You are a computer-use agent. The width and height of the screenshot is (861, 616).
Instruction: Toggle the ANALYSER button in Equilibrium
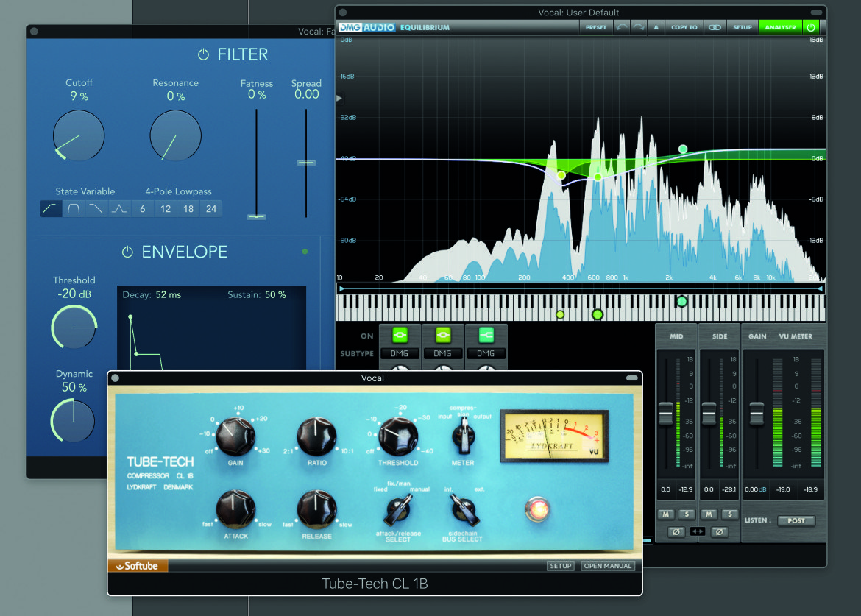coord(780,27)
